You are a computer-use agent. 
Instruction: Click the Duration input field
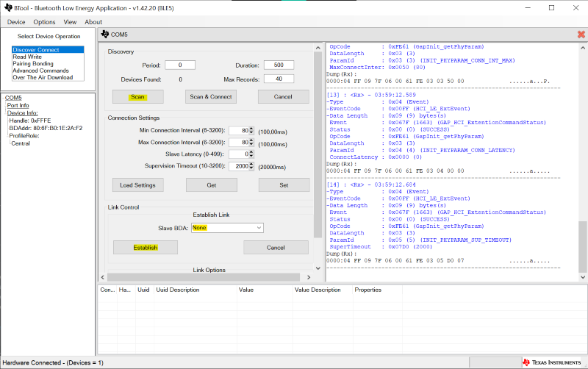[279, 65]
